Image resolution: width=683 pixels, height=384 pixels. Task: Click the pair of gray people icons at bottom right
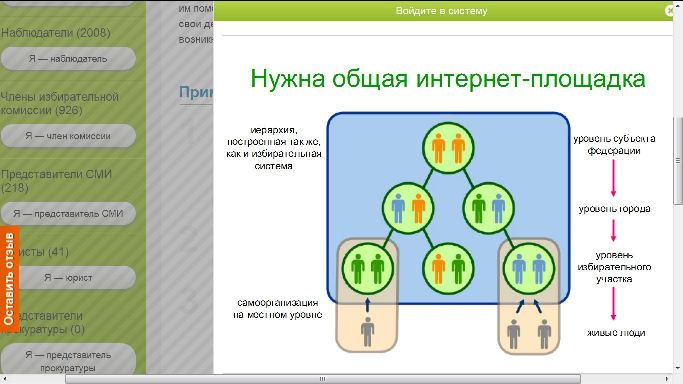[529, 334]
